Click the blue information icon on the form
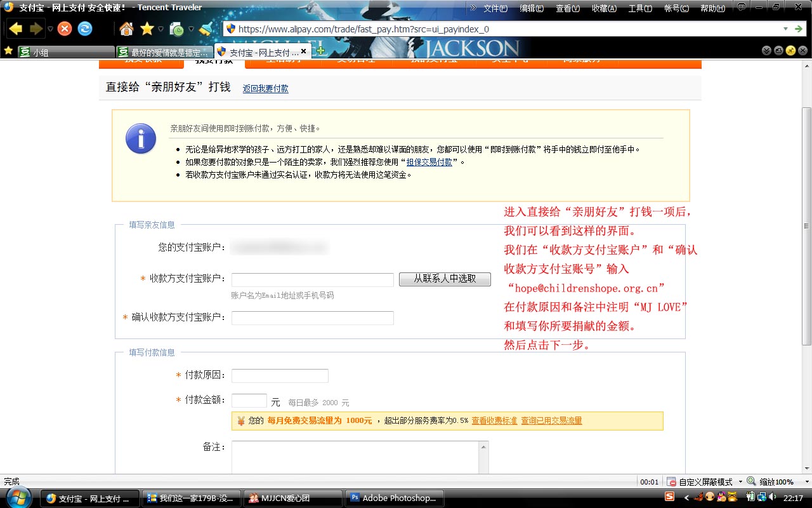Screen dimensions: 812x508 [140, 138]
